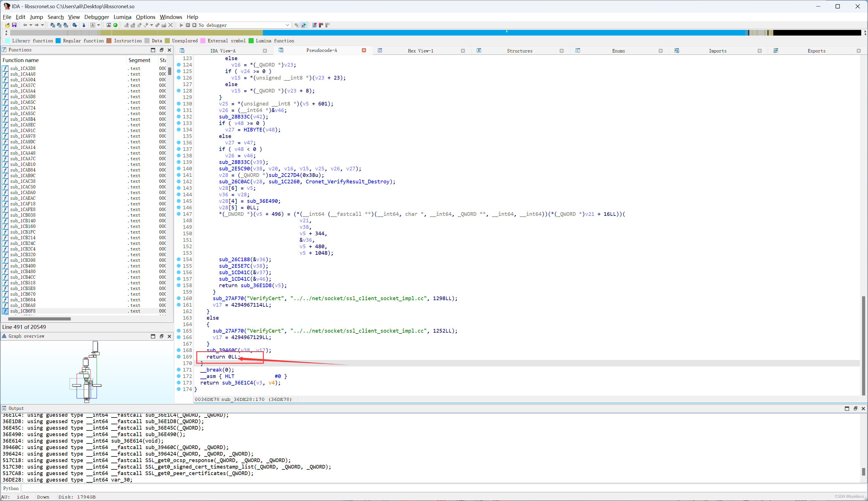Click the Open file toolbar icon
Image resolution: width=868 pixels, height=501 pixels.
[7, 25]
